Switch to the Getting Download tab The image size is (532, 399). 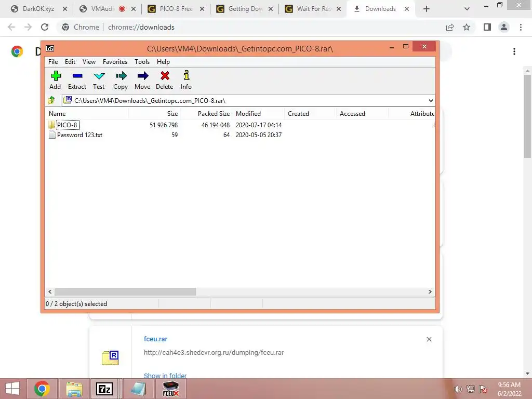click(x=244, y=9)
